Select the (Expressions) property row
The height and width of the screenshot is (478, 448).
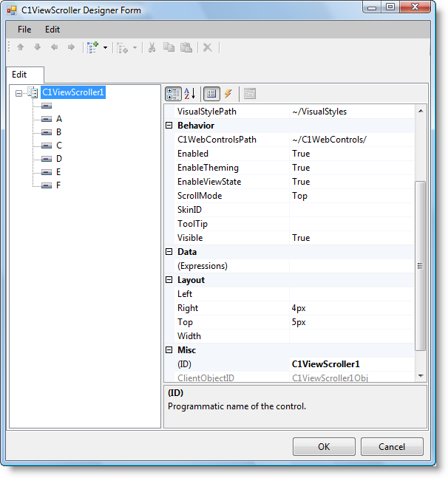(x=294, y=266)
